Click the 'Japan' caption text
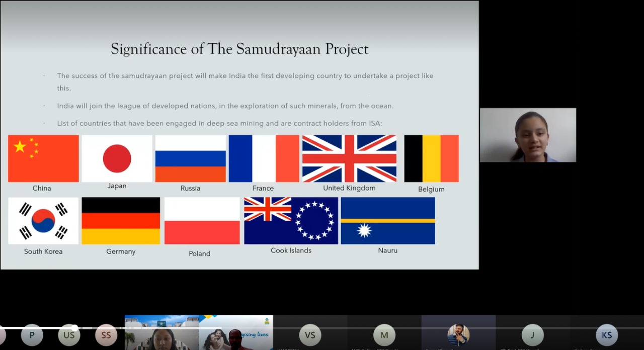 (117, 186)
